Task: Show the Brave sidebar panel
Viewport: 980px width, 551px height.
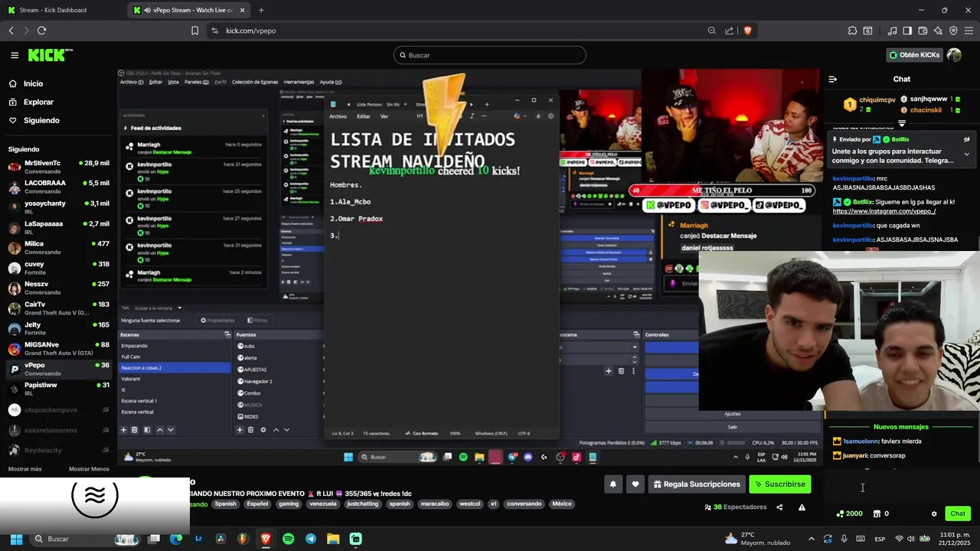Action: pos(907,31)
